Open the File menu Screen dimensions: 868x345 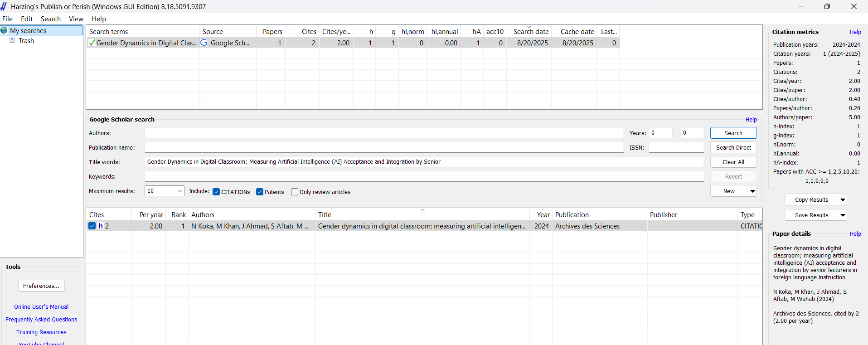point(7,19)
